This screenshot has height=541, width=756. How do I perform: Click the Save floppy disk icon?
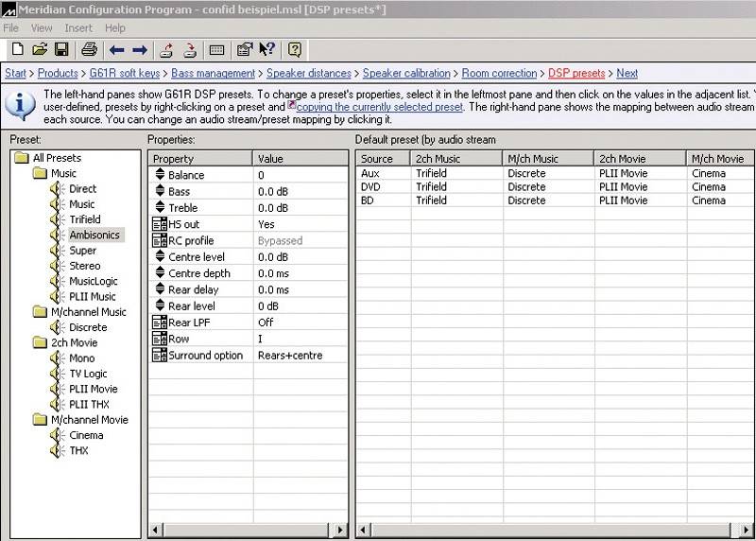point(61,49)
